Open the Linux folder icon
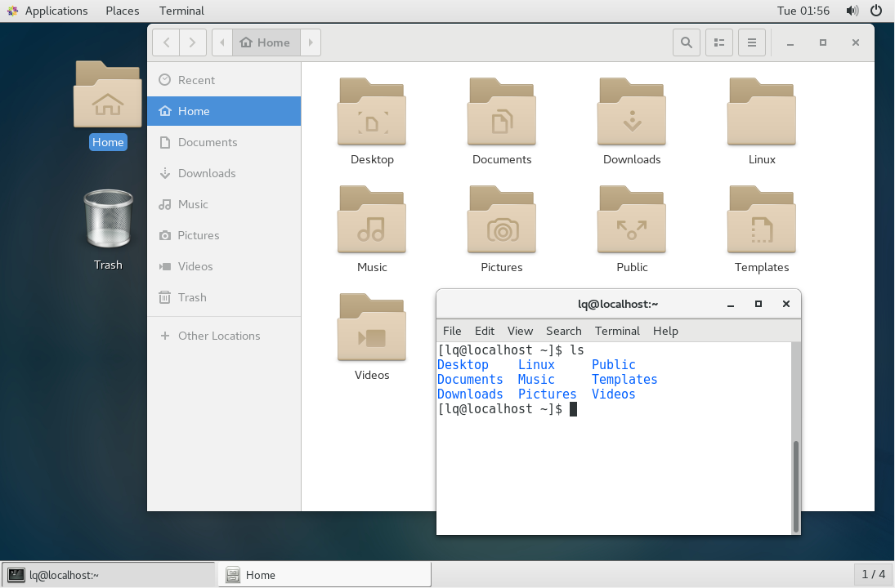Image resolution: width=895 pixels, height=588 pixels. click(x=762, y=112)
